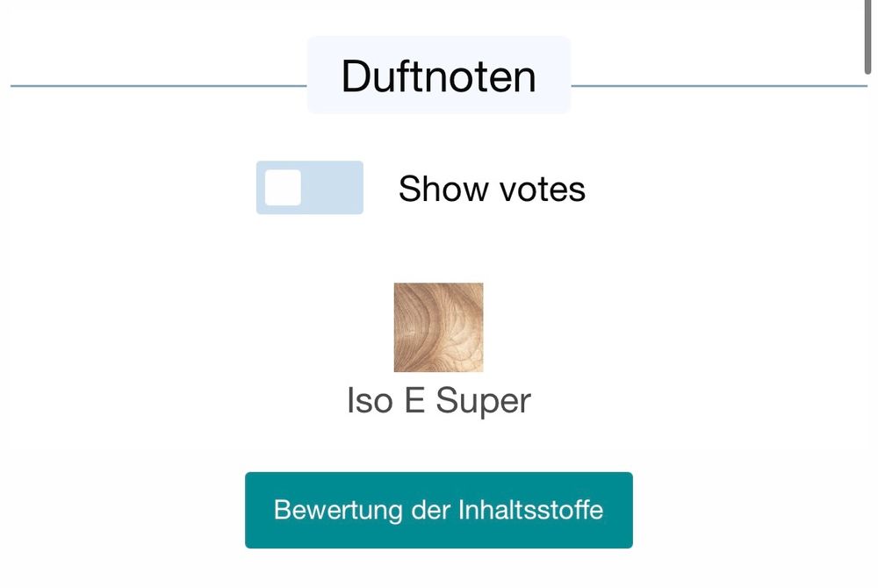Click the white knob of the votes switch
This screenshot has height=588, width=878.
pos(283,188)
